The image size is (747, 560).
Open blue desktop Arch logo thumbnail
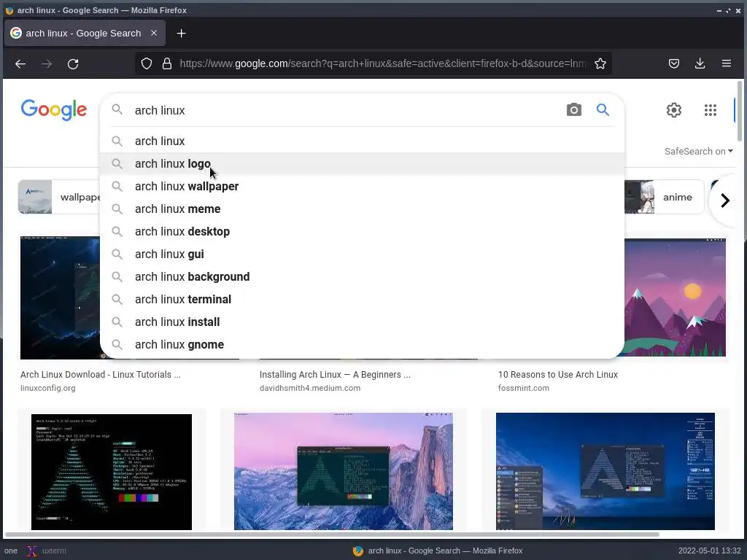pos(605,472)
